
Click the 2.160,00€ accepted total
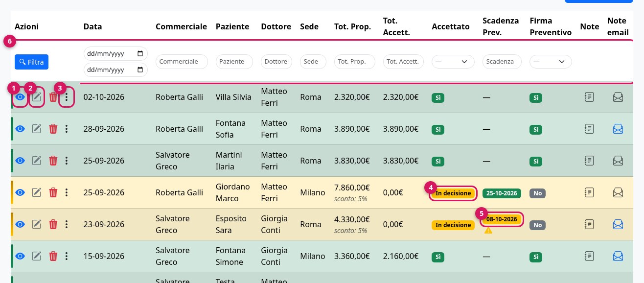[401, 256]
